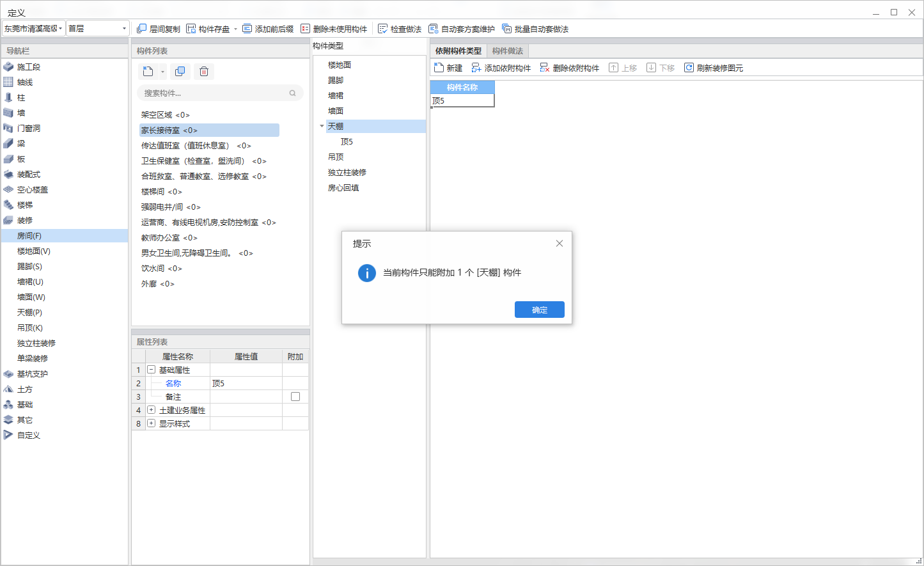Click the search magnifier icon
The width and height of the screenshot is (924, 566).
[293, 93]
